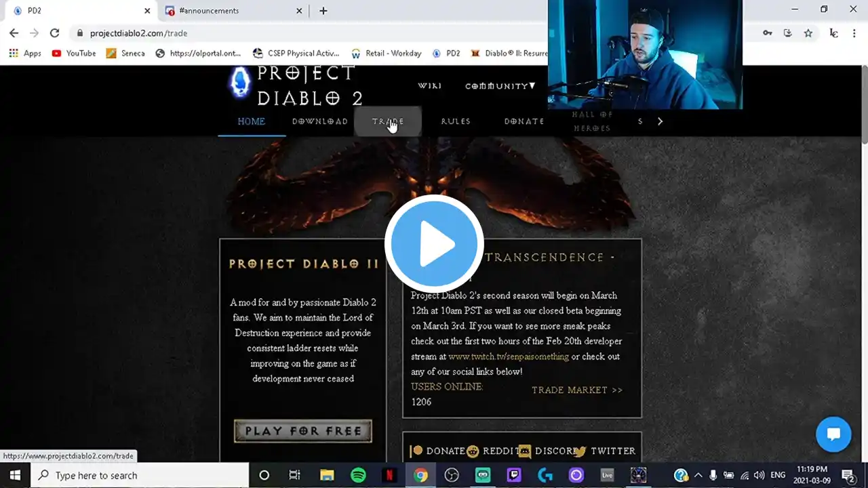Open the Windows notification center
Image resolution: width=868 pixels, height=488 pixels.
pyautogui.click(x=848, y=475)
